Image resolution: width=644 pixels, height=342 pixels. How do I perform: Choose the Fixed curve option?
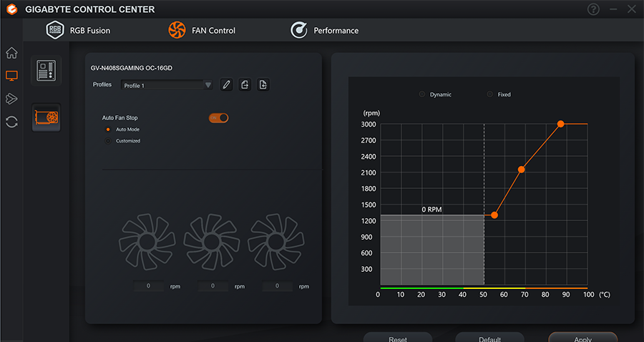point(490,94)
